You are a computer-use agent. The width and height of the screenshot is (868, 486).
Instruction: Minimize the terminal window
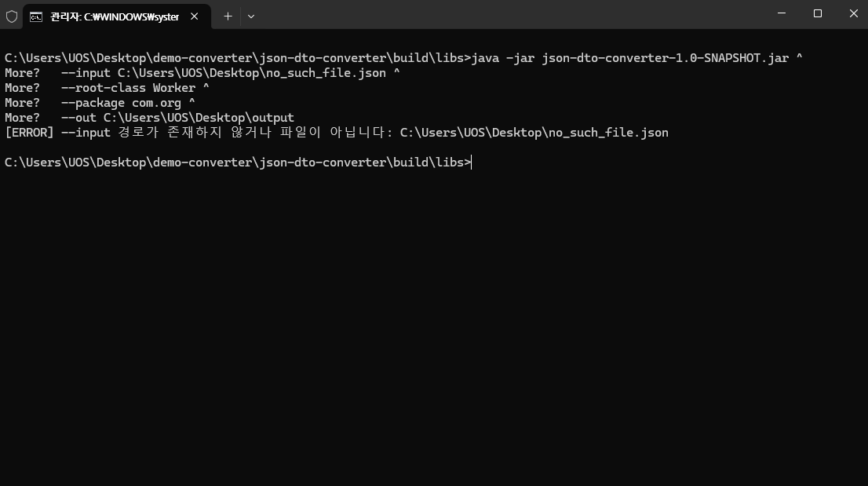782,13
